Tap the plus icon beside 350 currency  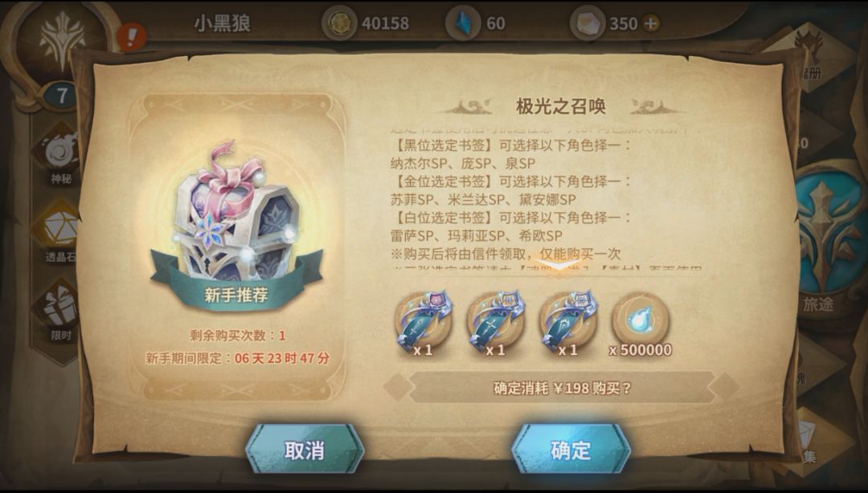pos(652,23)
